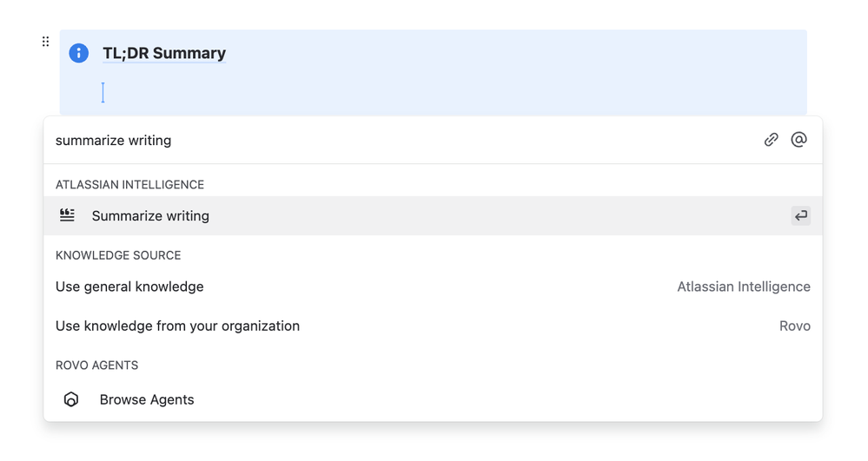Click the 'summarize writing' prompt field
The image size is (868, 461).
pos(348,141)
